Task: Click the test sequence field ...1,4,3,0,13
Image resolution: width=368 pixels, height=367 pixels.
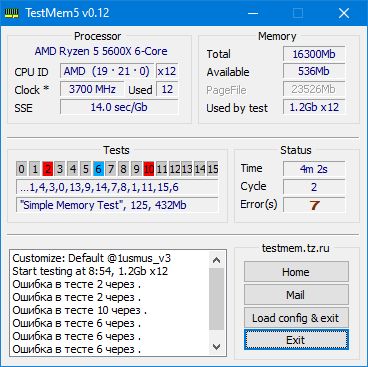Action: click(117, 187)
